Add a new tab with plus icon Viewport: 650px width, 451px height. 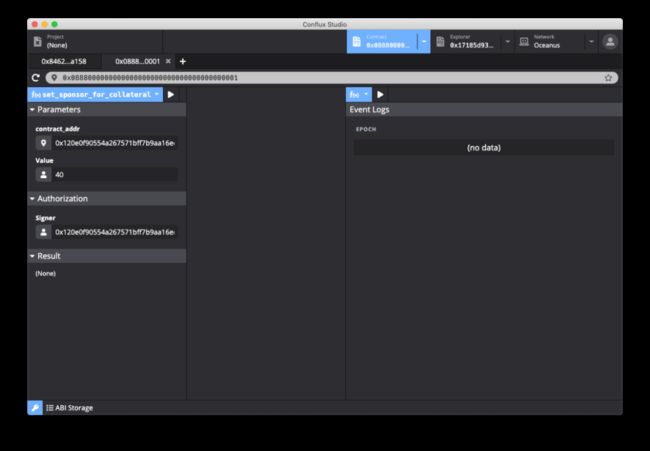(x=183, y=61)
